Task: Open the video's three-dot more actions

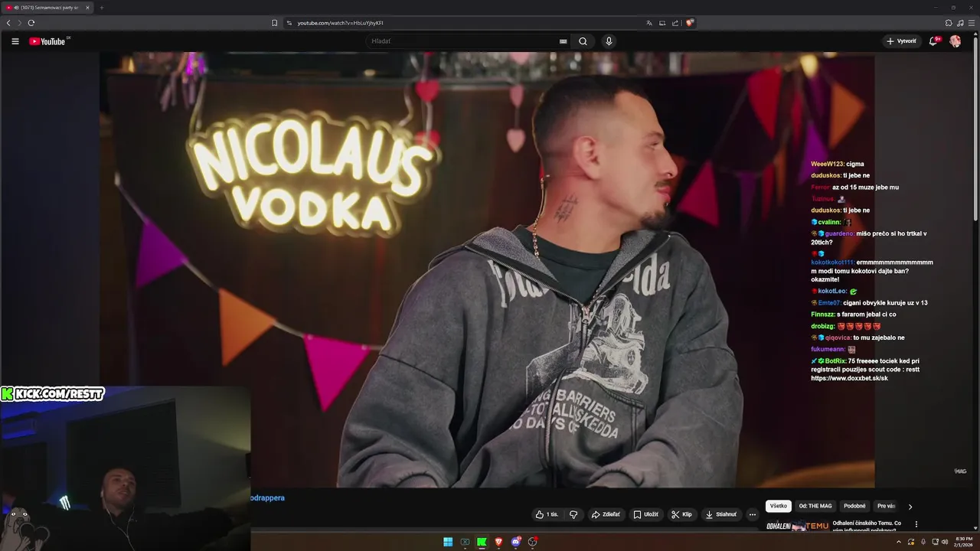Action: pos(753,514)
